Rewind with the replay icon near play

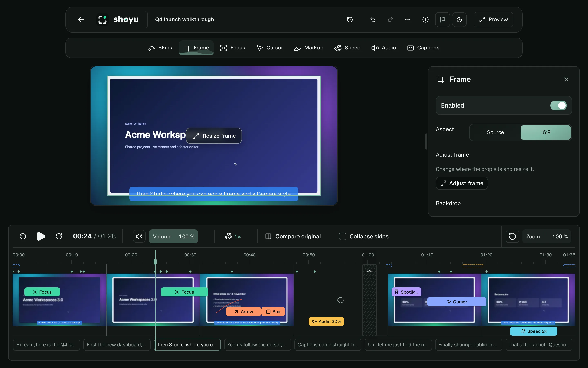23,236
